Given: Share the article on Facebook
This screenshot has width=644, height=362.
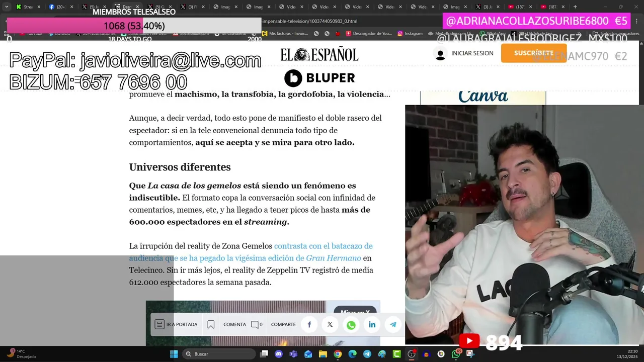Looking at the screenshot, I should tap(309, 325).
